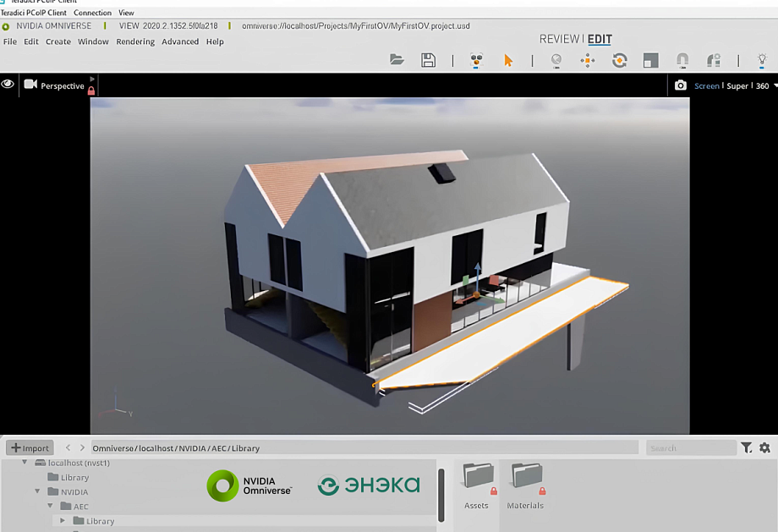Switch to REVIEW mode tab
Screen dimensions: 778x532
pyautogui.click(x=559, y=39)
